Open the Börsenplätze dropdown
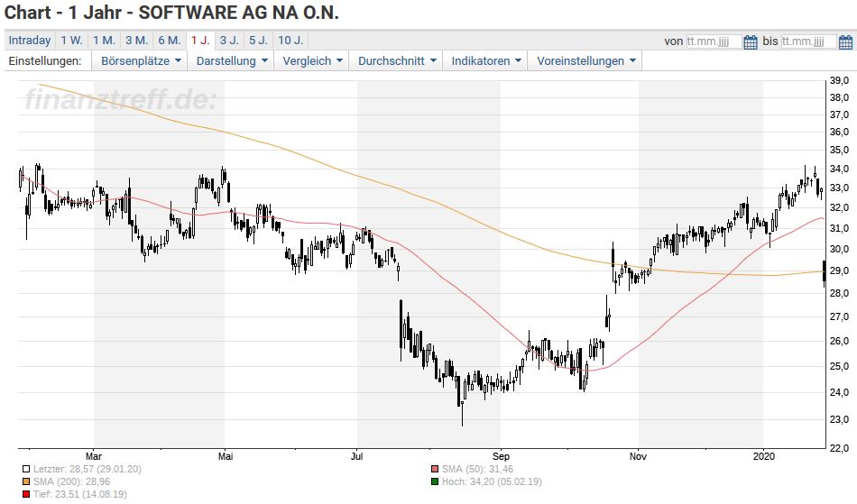 (140, 61)
